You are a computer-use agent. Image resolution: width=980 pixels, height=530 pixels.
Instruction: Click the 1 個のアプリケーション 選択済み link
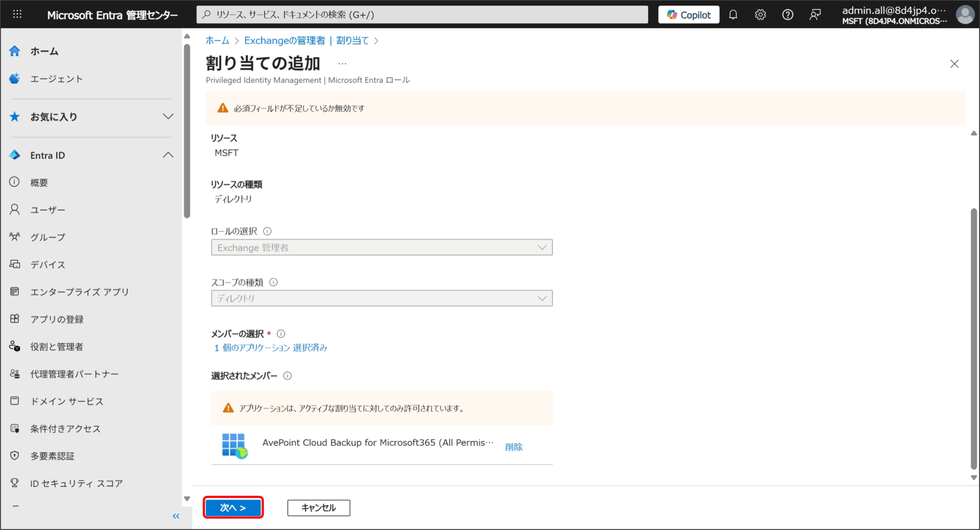271,348
